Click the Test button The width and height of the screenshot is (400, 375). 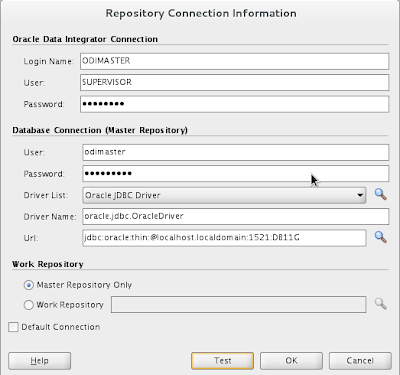click(x=222, y=361)
